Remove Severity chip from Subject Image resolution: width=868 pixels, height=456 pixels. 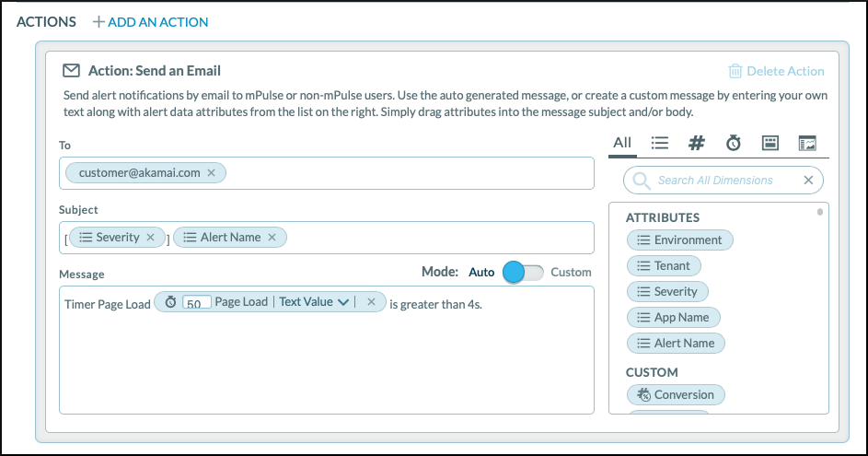151,237
